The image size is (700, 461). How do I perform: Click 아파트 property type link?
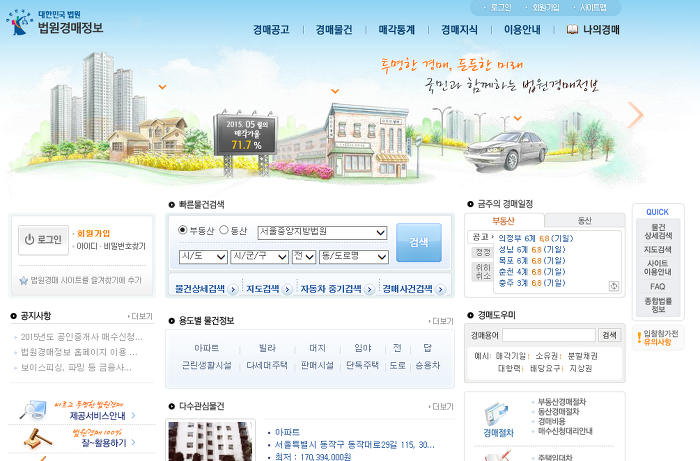tap(207, 348)
